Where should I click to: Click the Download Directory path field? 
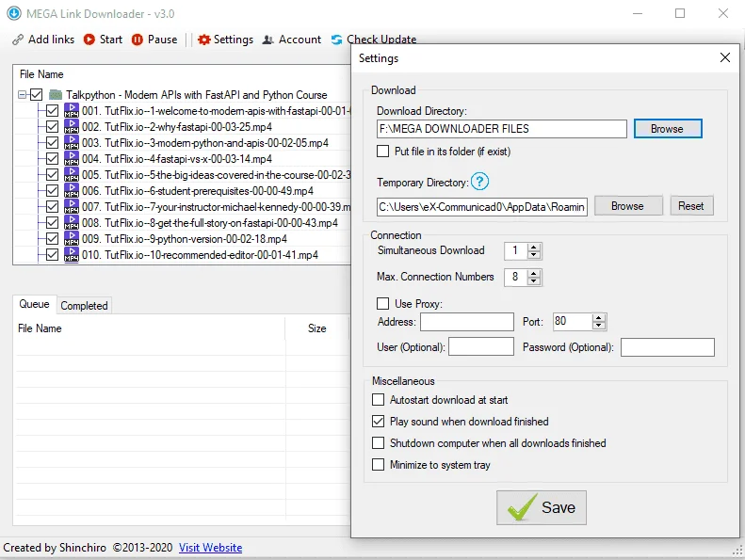(502, 129)
